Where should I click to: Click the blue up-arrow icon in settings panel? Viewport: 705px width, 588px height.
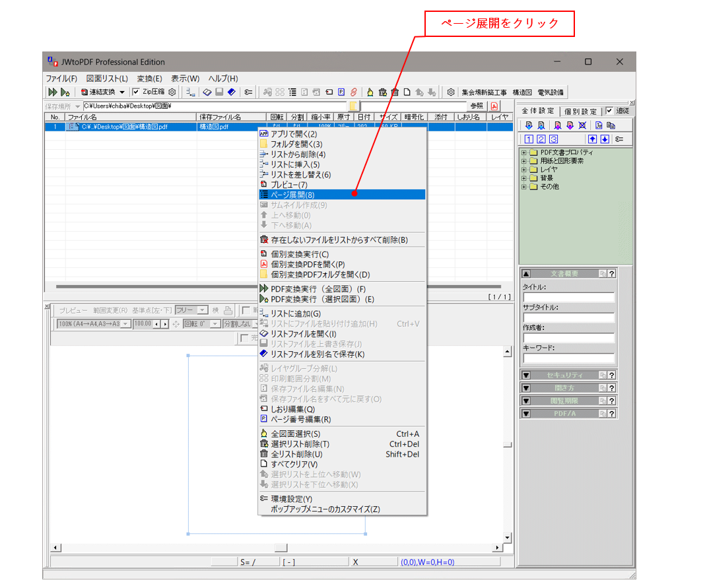[593, 139]
